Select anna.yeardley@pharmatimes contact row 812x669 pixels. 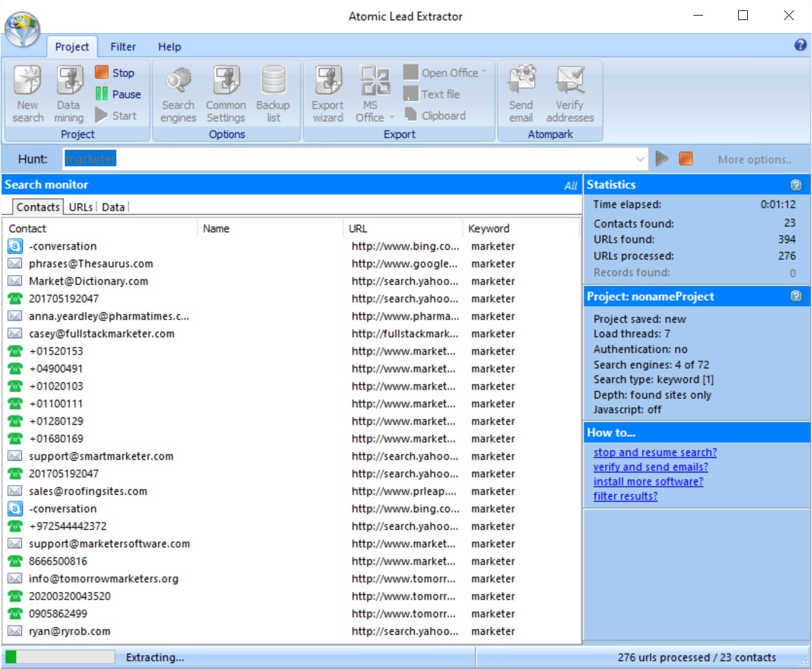click(292, 316)
